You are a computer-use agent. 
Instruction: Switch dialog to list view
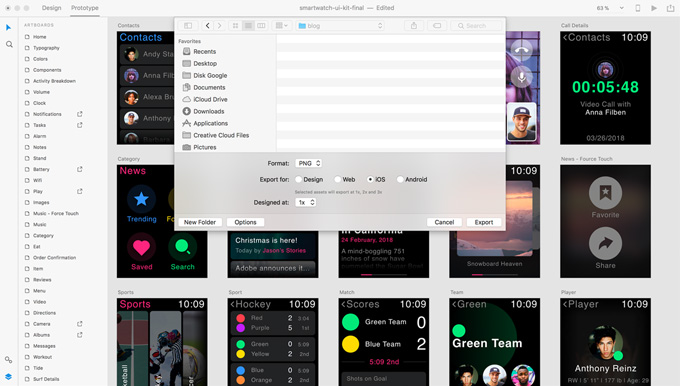[x=248, y=26]
